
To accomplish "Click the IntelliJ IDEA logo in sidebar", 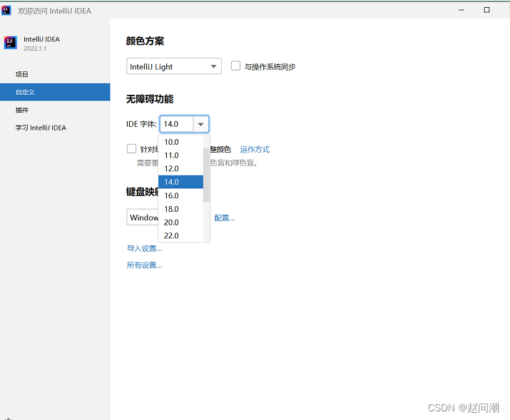I will coord(10,42).
